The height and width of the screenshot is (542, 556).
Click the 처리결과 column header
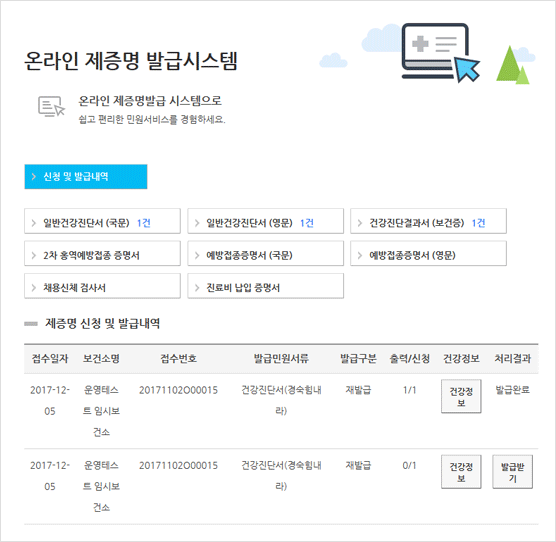coord(512,358)
